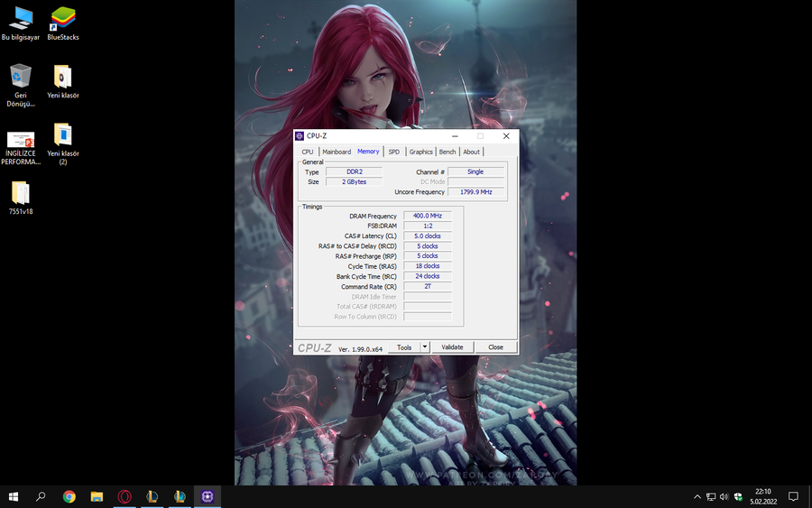Screen dimensions: 812x508
Task: Switch to the SPD tab
Action: pos(393,152)
